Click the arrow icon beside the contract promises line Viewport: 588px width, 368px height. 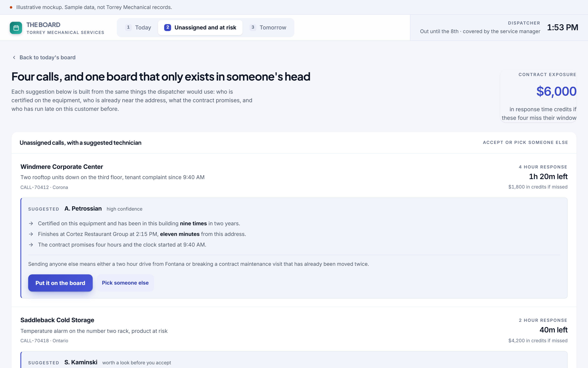click(x=31, y=245)
